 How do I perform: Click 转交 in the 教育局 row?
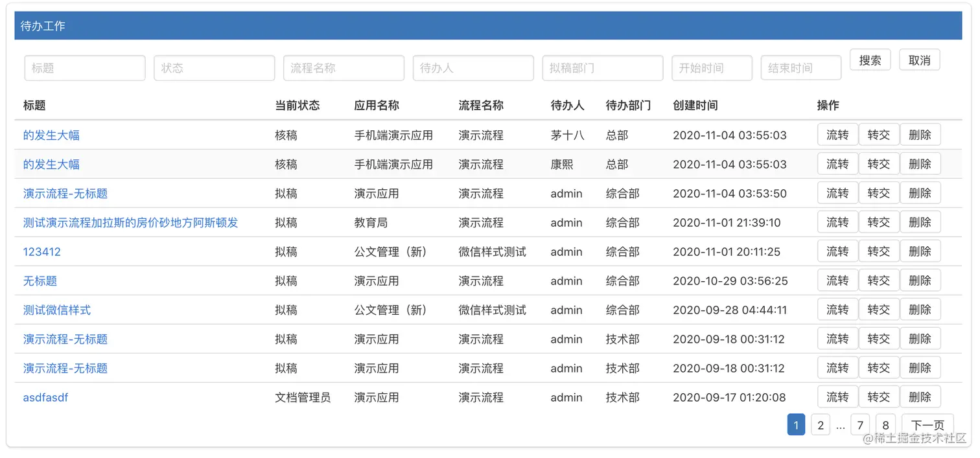[879, 222]
